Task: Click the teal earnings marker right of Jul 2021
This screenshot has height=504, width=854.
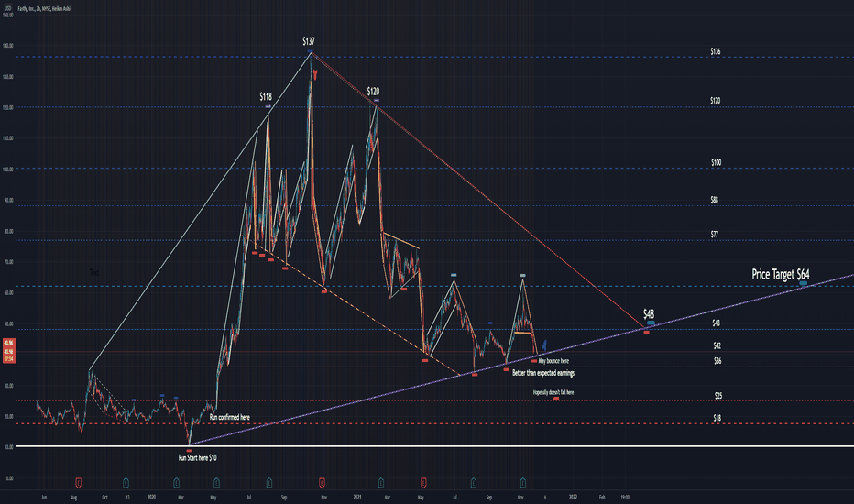Action: (x=474, y=482)
